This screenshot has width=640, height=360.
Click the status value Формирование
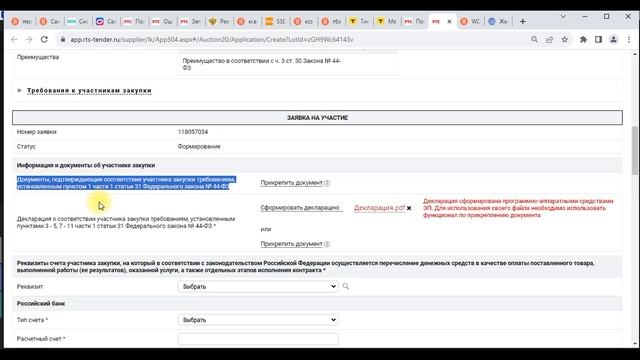(199, 147)
